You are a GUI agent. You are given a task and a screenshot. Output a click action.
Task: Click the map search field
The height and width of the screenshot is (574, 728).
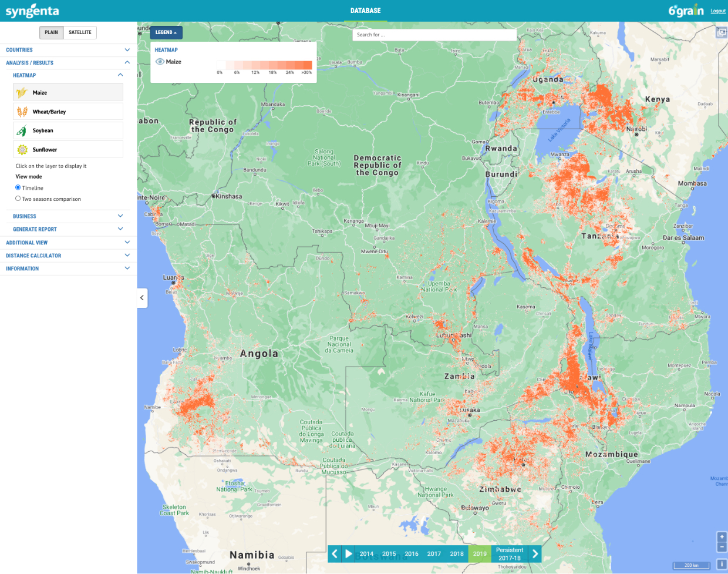click(434, 35)
